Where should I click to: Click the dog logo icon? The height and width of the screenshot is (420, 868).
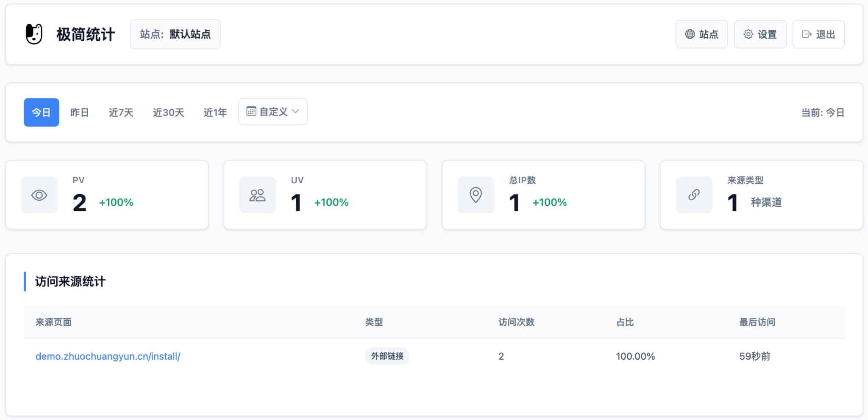[x=34, y=34]
